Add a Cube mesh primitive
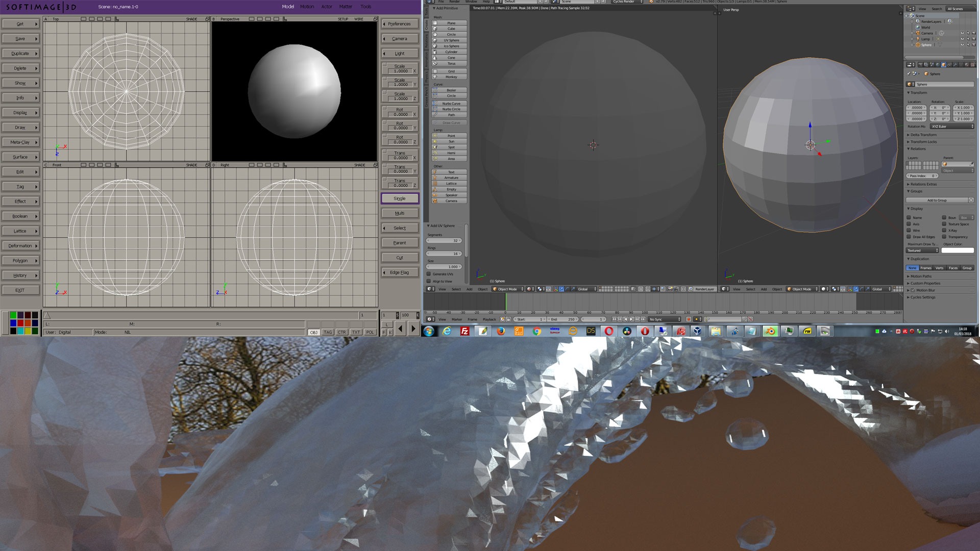This screenshot has height=551, width=980. pyautogui.click(x=450, y=29)
